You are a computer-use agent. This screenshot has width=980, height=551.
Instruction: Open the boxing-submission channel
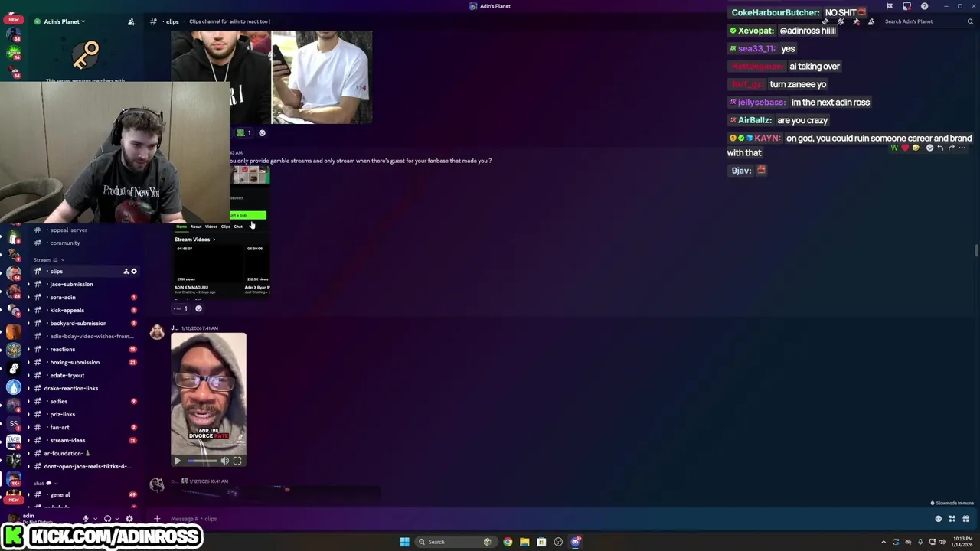[x=74, y=362]
